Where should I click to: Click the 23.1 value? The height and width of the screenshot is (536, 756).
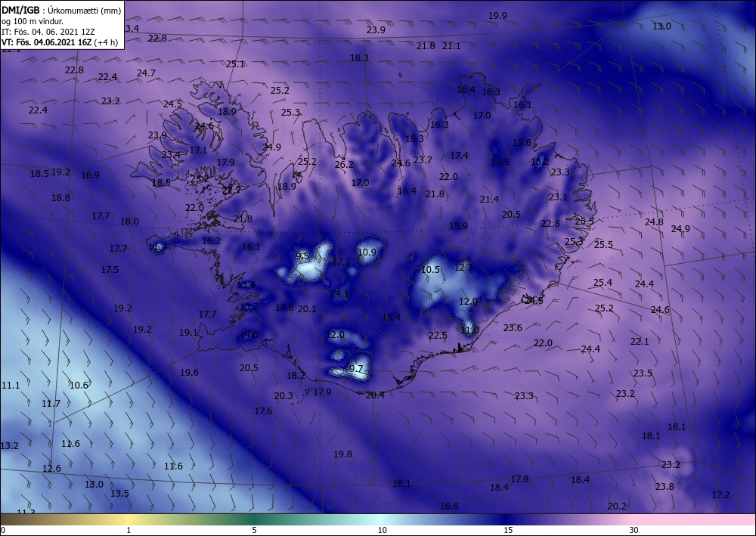[558, 197]
